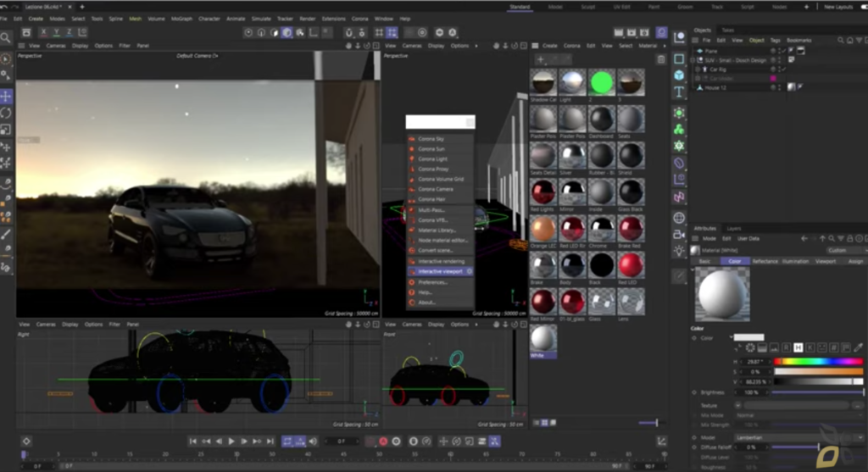
Task: Toggle enable checkmark of Car Rig
Action: click(785, 69)
